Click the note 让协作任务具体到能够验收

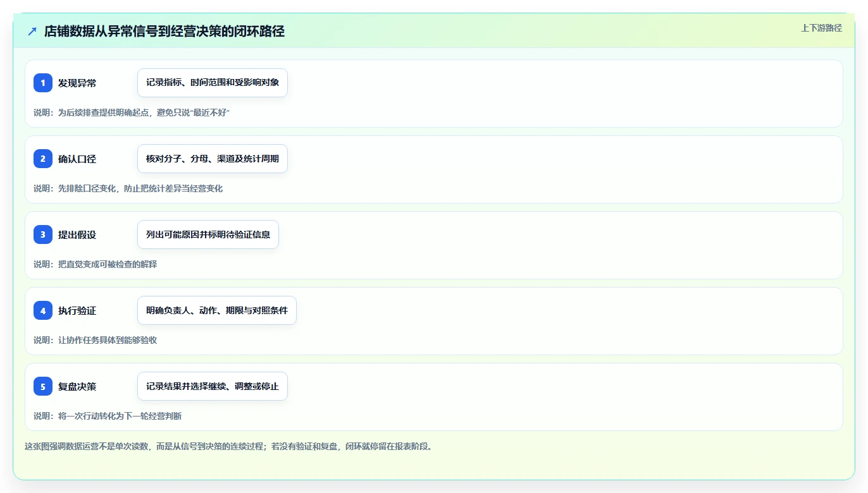click(96, 340)
